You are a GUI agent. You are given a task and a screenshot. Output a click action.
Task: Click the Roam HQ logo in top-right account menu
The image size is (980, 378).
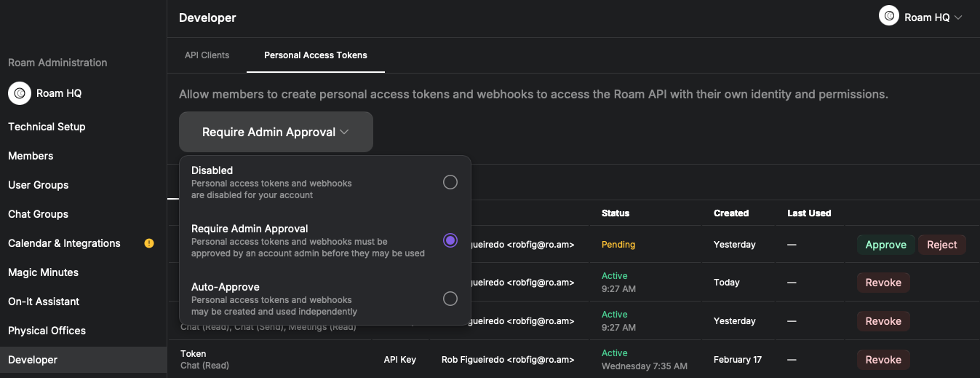click(889, 15)
